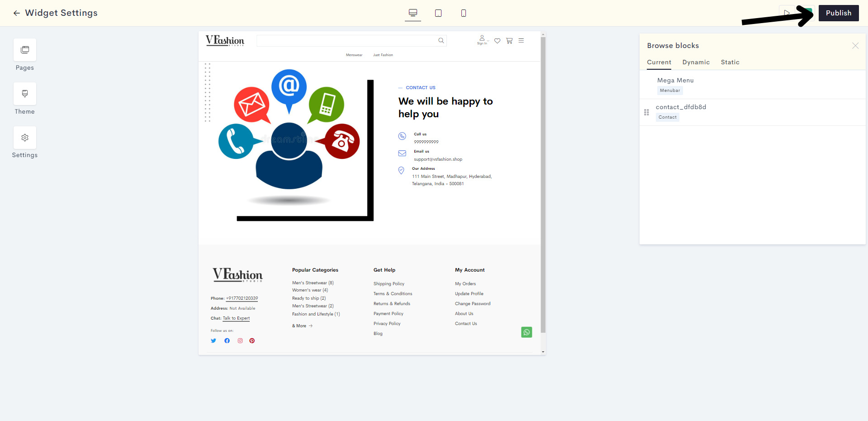Screen dimensions: 868x421
Task: Open the About Us link
Action: (x=464, y=314)
